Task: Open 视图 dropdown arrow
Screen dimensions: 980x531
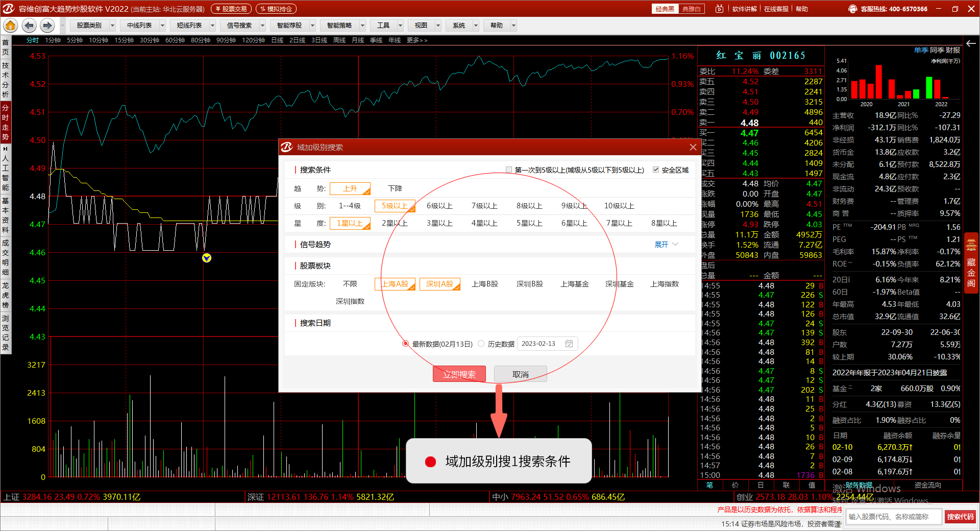Action: [x=438, y=26]
